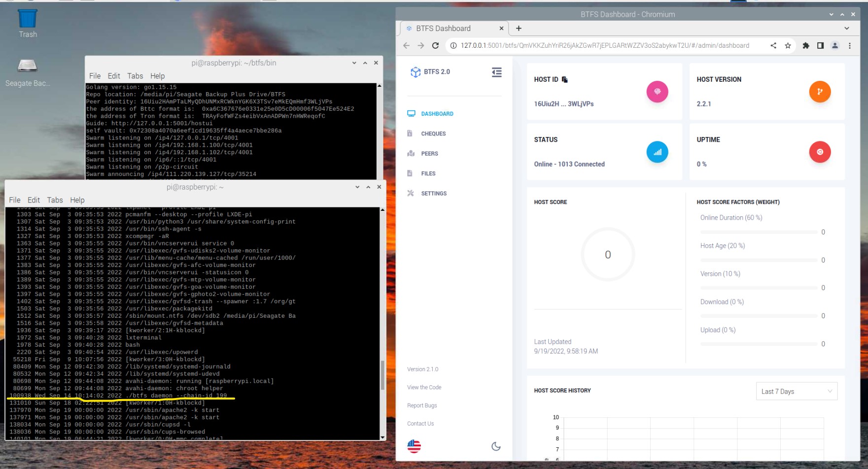Open Chromium profile avatar icon
Viewport: 868px width, 469px height.
(835, 45)
